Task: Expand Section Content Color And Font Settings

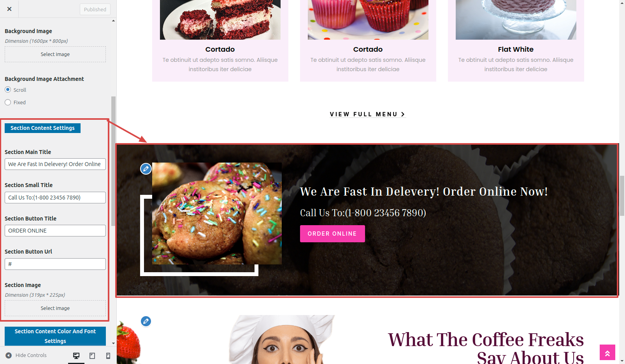Action: [55, 336]
